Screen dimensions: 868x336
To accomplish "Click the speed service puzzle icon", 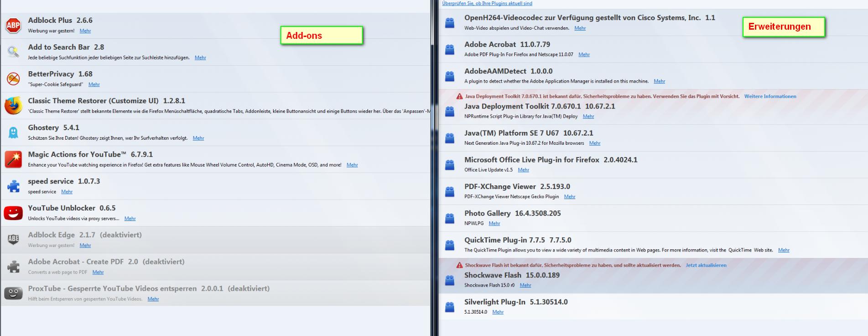I will (13, 186).
